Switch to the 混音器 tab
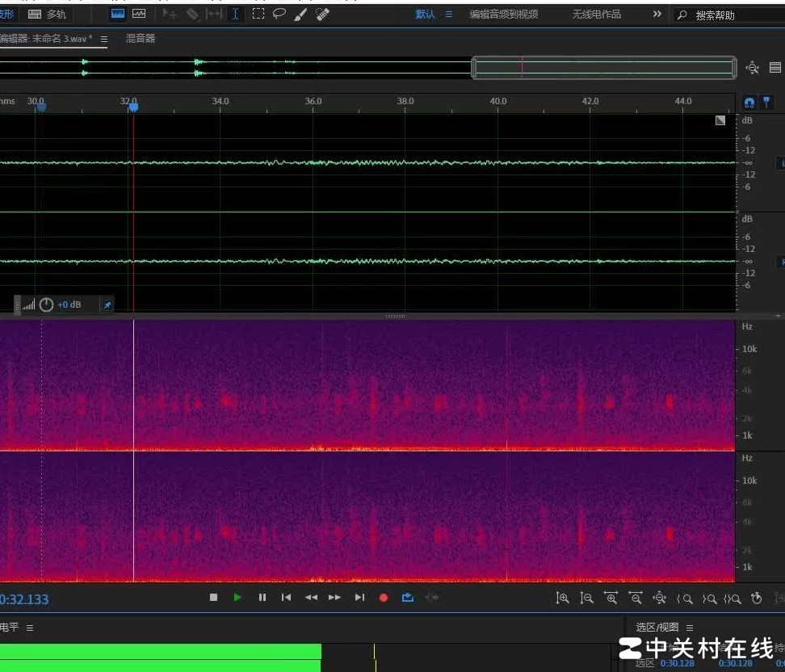 click(141, 39)
